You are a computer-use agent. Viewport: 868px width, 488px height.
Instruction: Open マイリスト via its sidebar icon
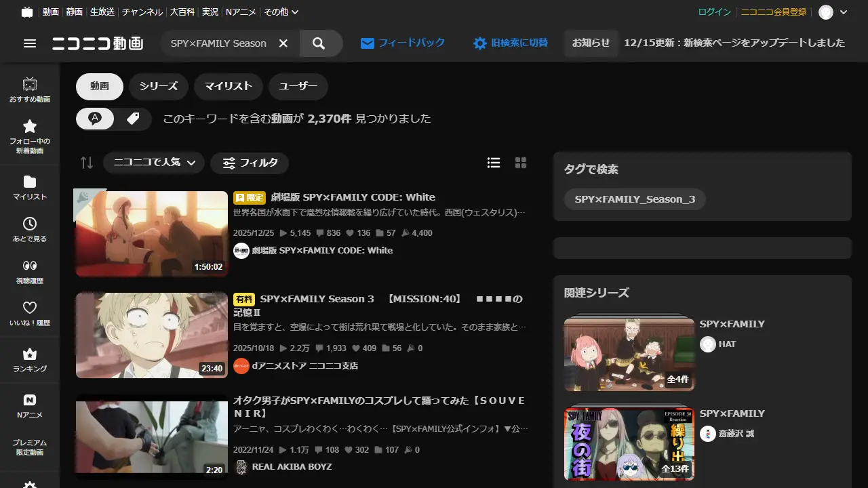(29, 186)
